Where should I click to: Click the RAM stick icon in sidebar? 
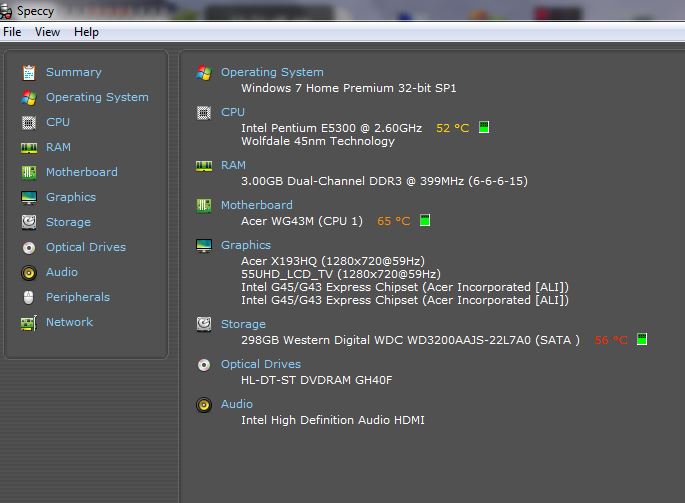[x=29, y=148]
